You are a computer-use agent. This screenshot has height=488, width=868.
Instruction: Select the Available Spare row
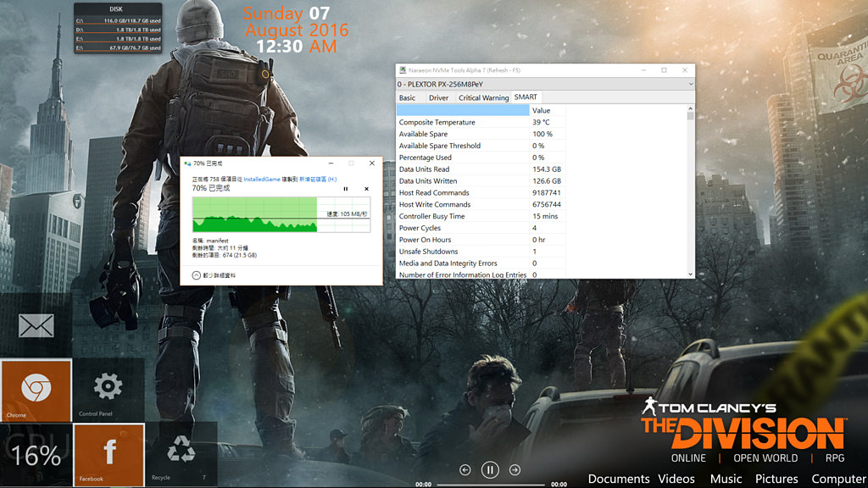(x=481, y=134)
